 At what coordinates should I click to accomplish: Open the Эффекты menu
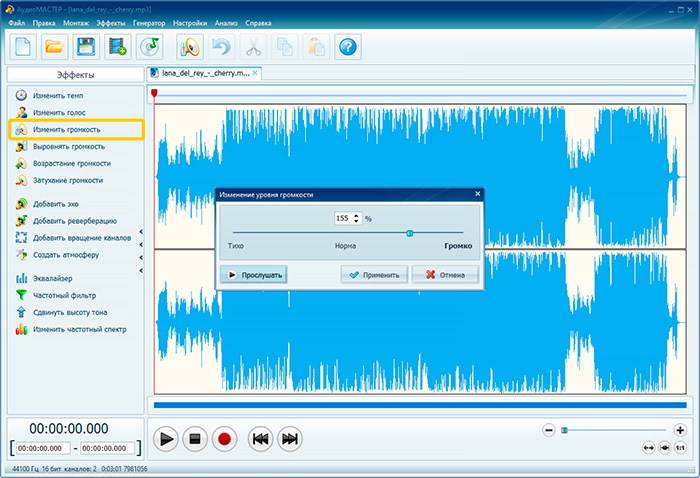click(111, 23)
